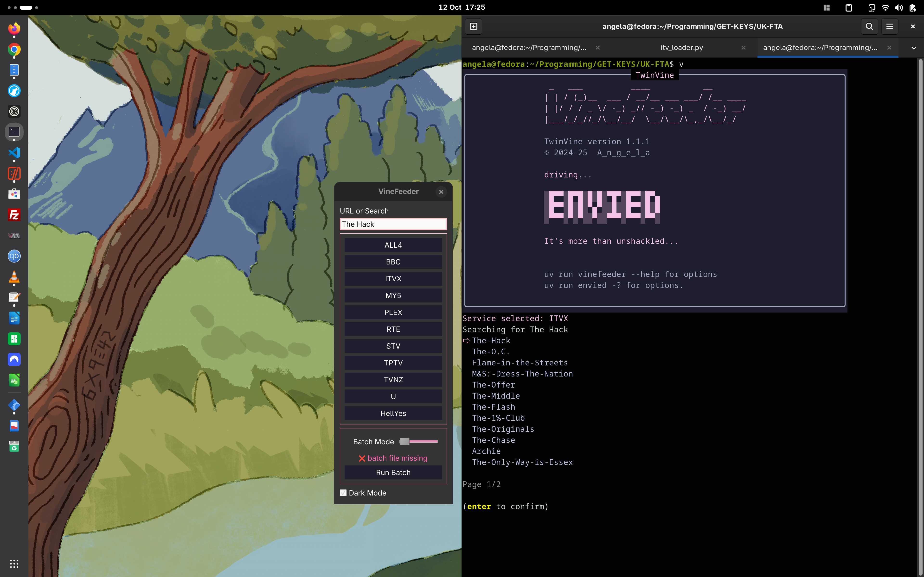924x577 pixels.
Task: Switch to the first terminal tab
Action: [529, 48]
